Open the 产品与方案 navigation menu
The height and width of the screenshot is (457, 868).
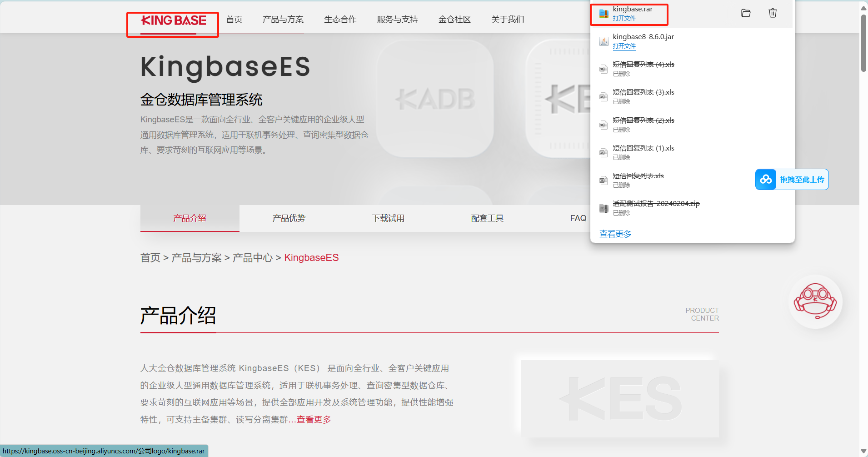click(283, 20)
